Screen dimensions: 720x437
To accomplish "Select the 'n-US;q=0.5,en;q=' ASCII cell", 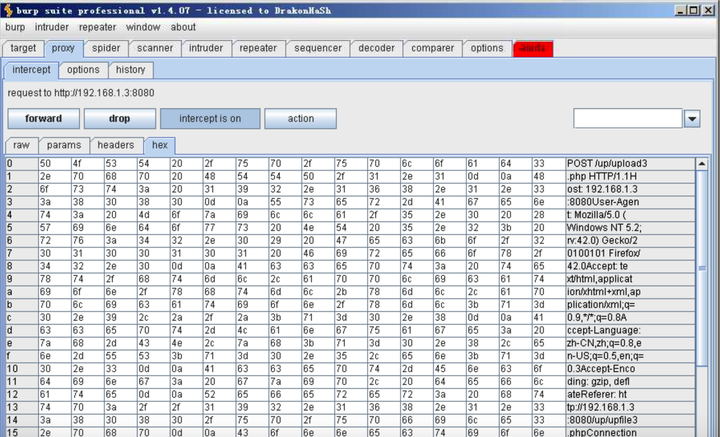I will (630, 356).
